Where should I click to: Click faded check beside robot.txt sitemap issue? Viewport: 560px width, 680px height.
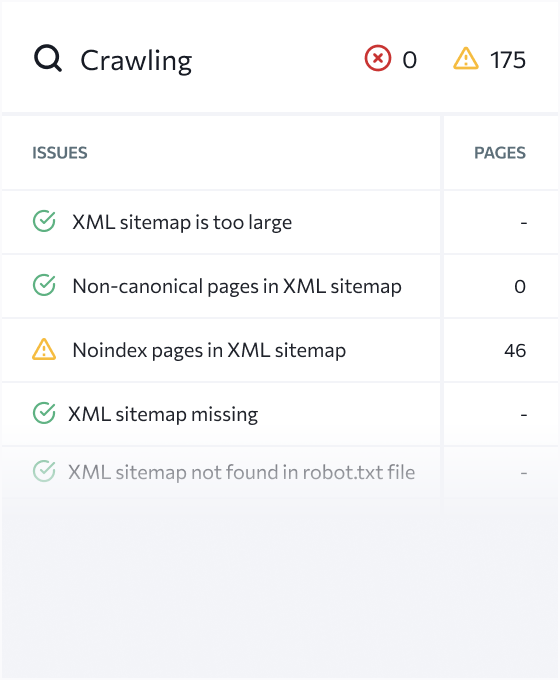click(44, 471)
